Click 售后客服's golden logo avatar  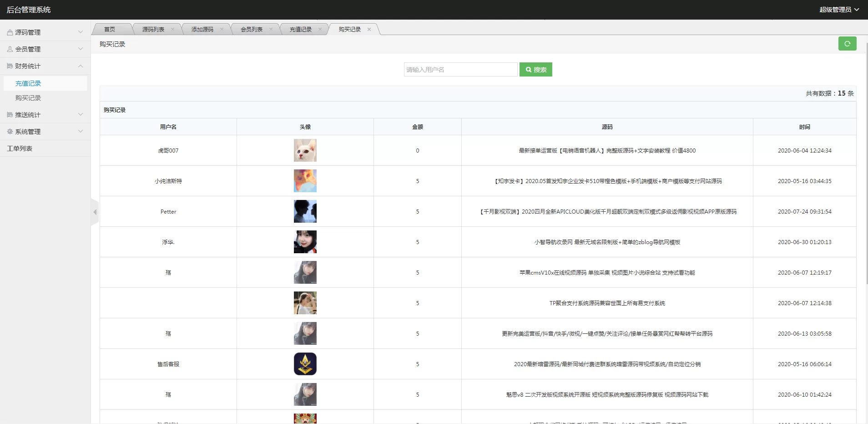[x=305, y=364]
